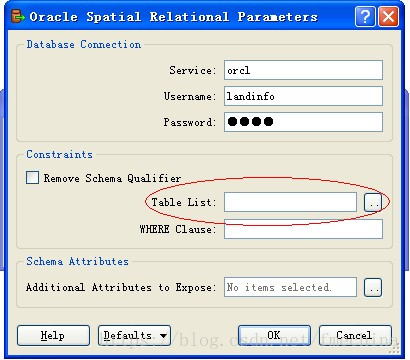Click the 'Database Connection' group heading
The image size is (410, 360).
84,44
